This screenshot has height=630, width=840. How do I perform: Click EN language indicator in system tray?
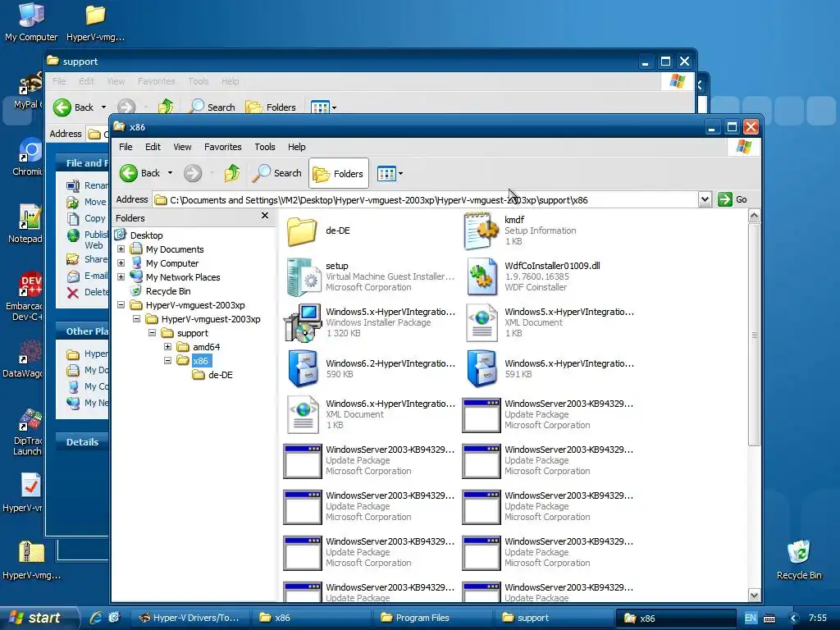point(751,618)
